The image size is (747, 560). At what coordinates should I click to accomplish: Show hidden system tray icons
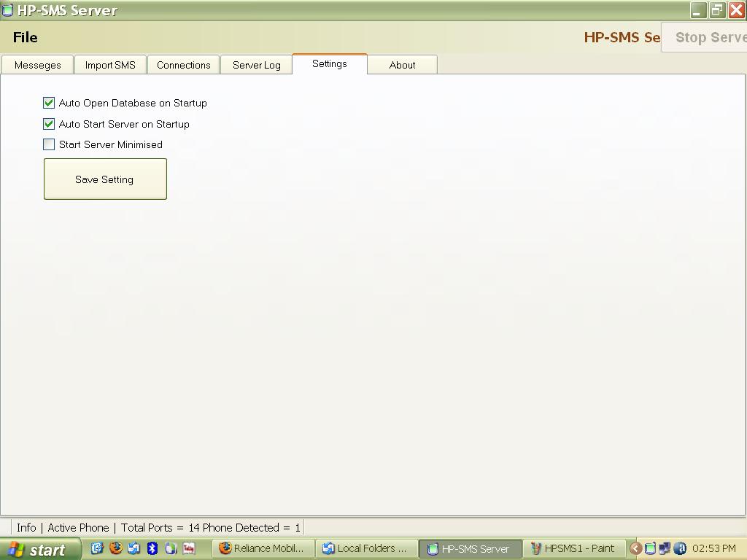click(x=635, y=548)
